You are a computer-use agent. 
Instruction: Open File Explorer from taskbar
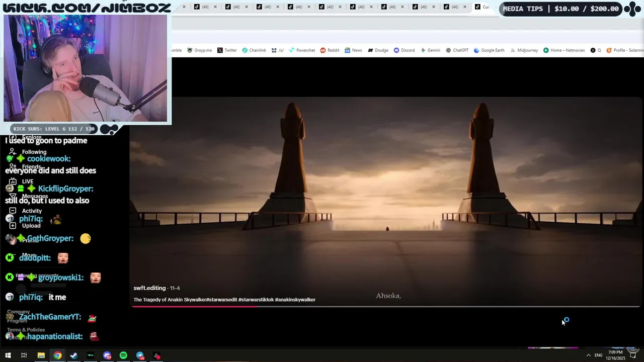[41, 355]
